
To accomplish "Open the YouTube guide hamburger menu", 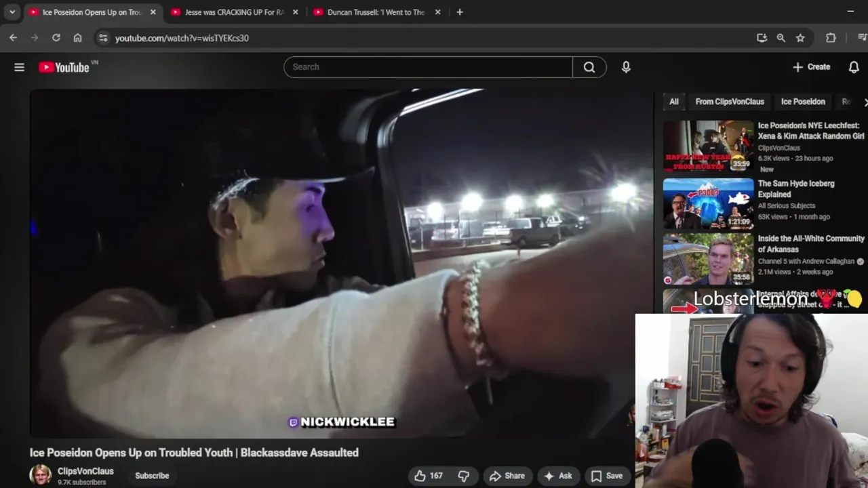I will coord(19,67).
